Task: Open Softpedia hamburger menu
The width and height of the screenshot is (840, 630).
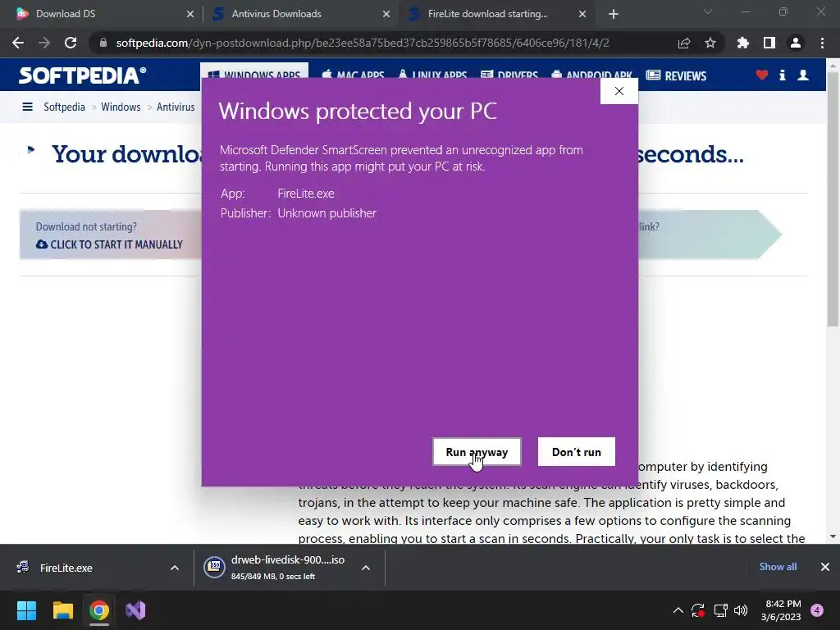Action: coord(27,107)
